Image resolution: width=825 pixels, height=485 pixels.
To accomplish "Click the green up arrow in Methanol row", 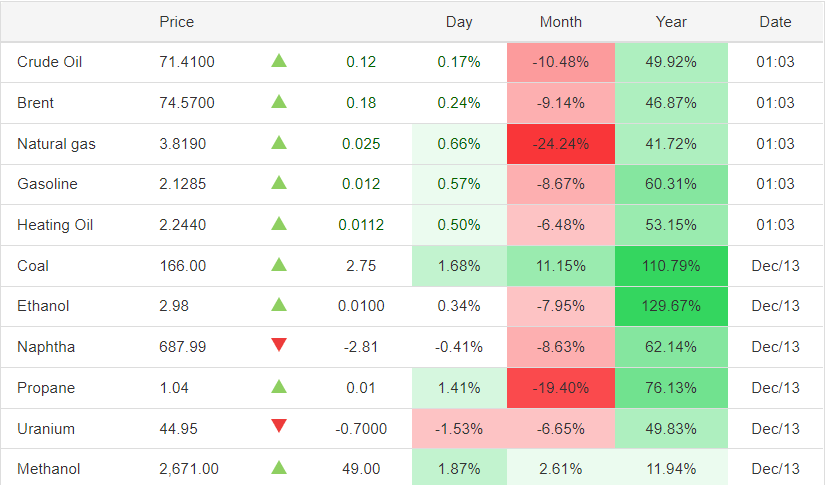I will pyautogui.click(x=279, y=468).
